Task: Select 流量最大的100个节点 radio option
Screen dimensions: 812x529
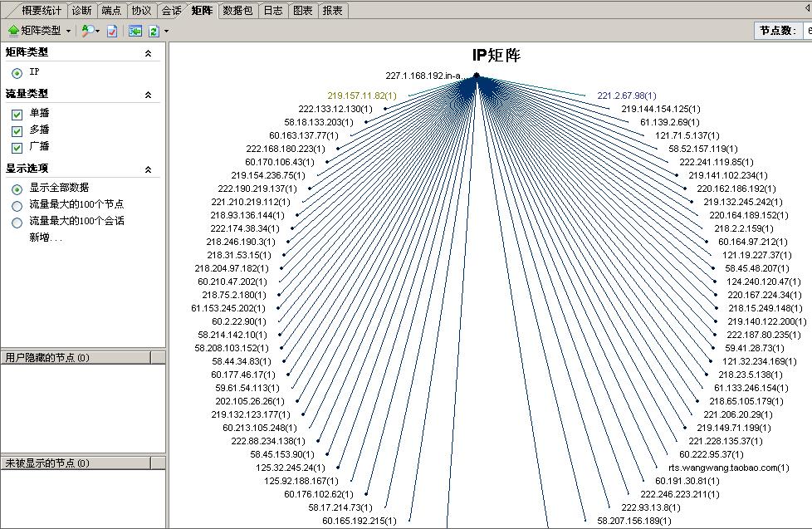Action: (17, 205)
